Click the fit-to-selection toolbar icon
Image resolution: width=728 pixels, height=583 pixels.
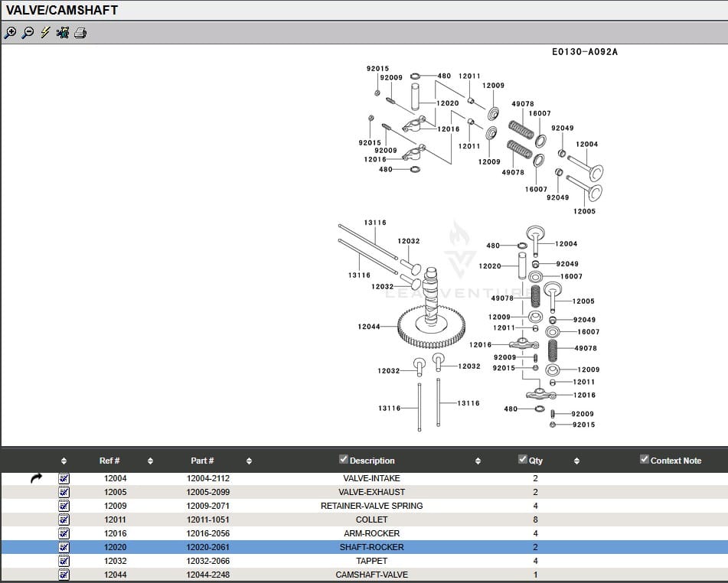point(63,33)
